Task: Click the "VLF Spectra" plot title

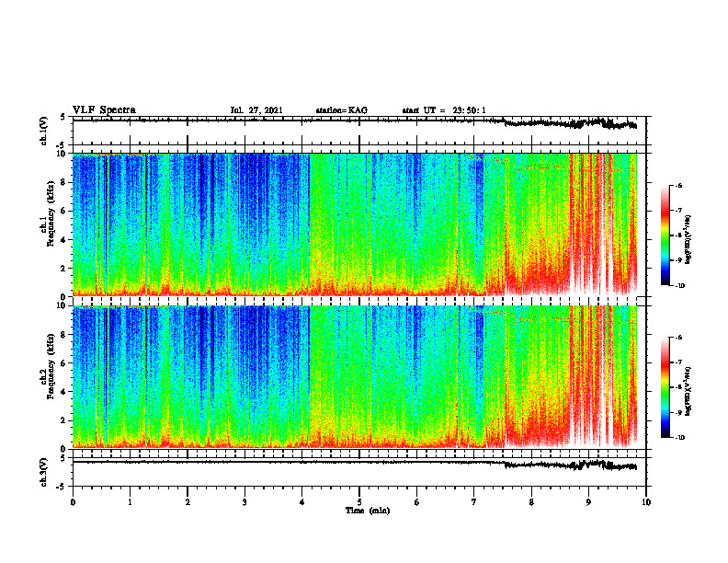Action: click(104, 110)
